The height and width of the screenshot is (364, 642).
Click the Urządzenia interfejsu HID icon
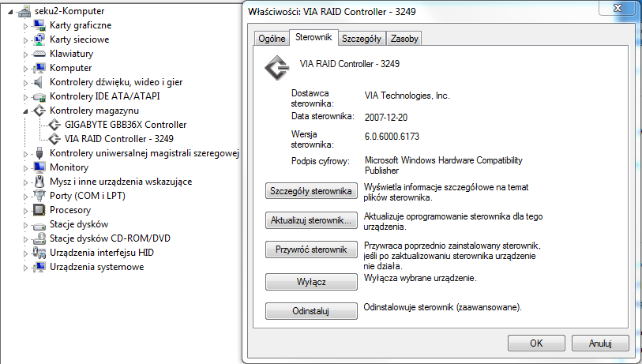[39, 253]
